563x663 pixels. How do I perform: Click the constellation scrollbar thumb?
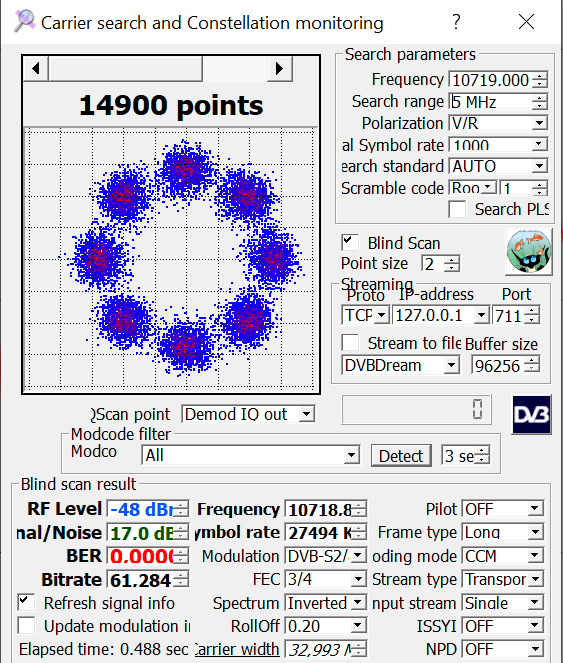click(126, 68)
